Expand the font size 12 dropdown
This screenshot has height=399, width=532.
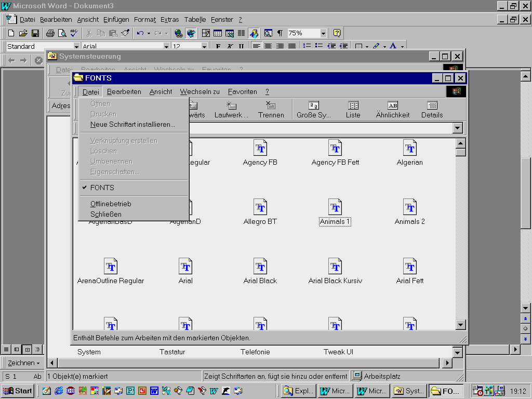(x=204, y=46)
